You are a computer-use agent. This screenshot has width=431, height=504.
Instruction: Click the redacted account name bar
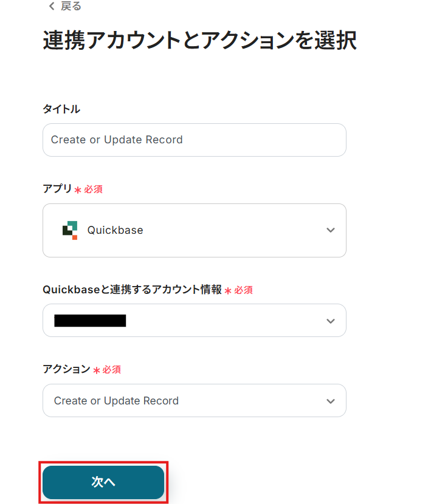tap(90, 321)
